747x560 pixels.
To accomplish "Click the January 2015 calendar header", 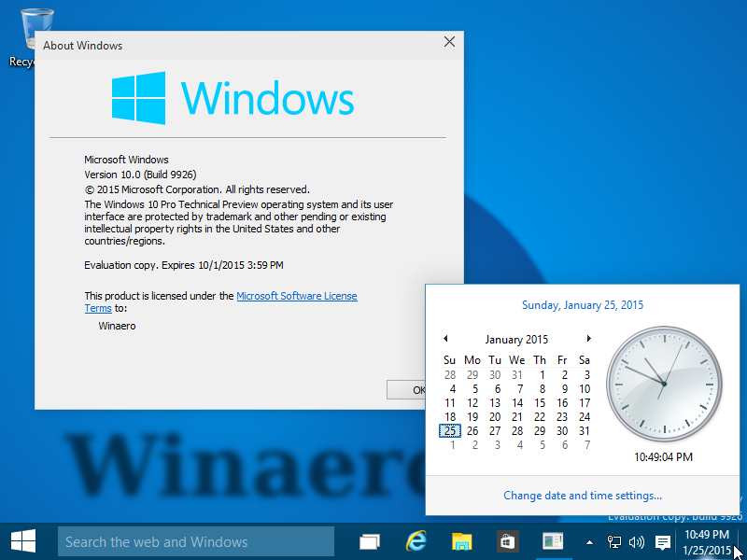I will [516, 340].
